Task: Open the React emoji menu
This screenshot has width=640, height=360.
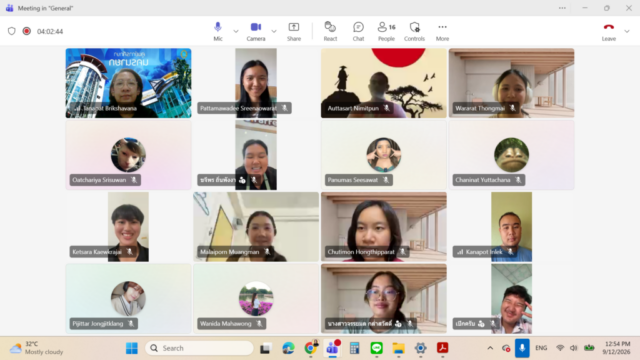Action: pos(330,31)
